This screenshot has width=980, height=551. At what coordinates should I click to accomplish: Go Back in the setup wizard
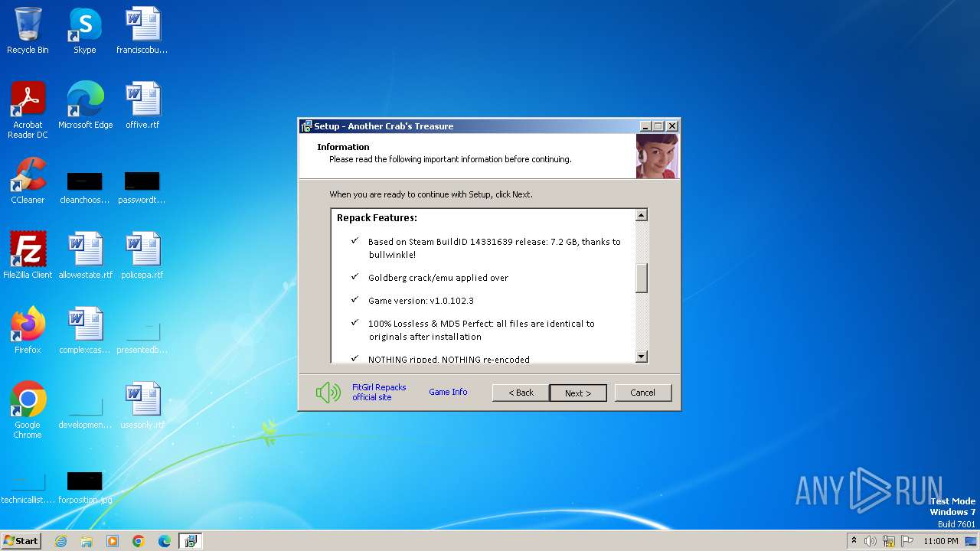point(521,393)
